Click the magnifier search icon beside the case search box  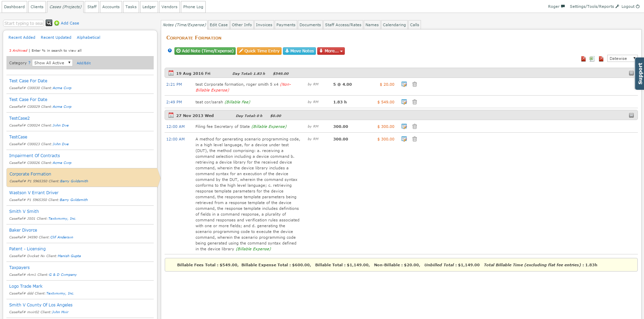[49, 23]
